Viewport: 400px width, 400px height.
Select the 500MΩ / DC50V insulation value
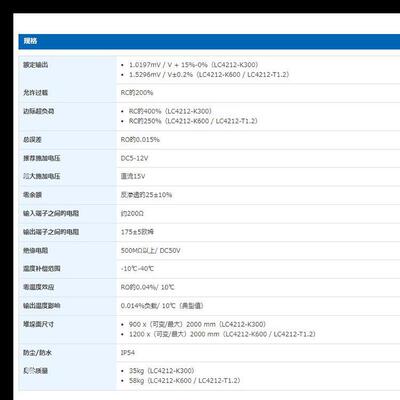150,250
